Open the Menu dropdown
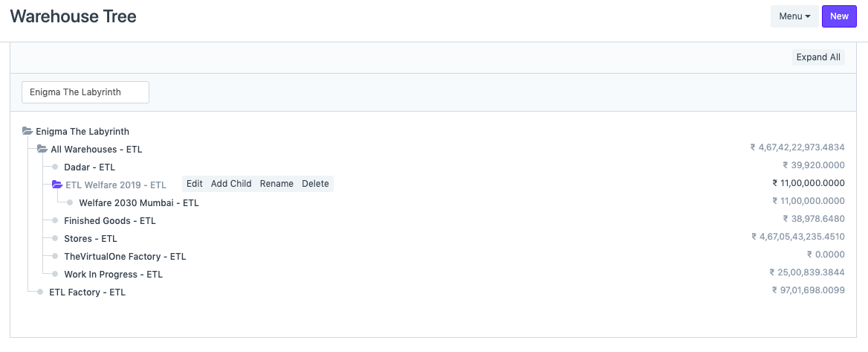 coord(794,16)
